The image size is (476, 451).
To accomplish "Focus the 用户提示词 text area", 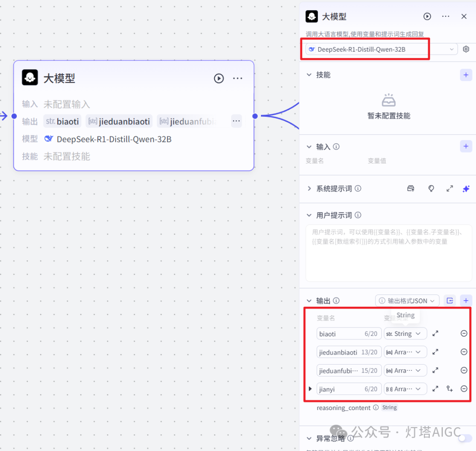I will (389, 253).
